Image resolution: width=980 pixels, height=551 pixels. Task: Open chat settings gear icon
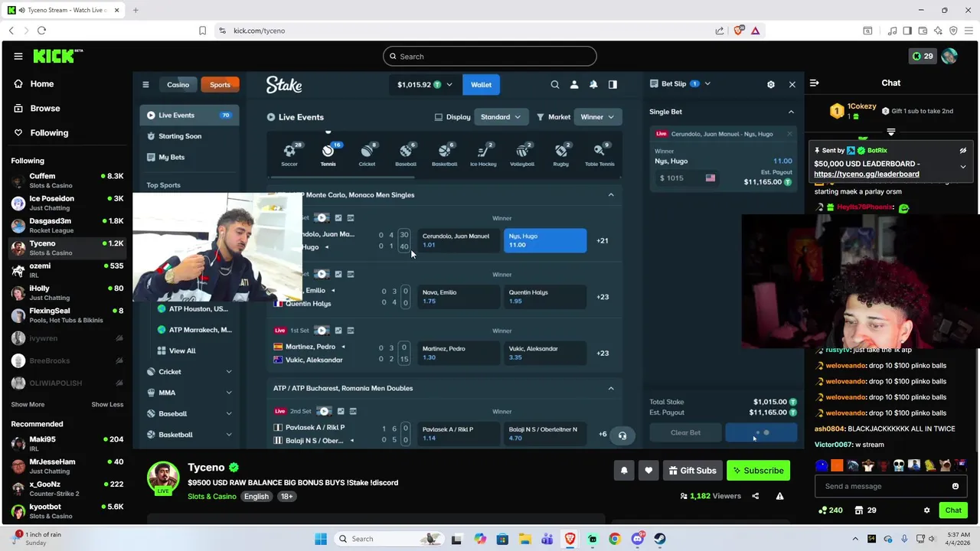[x=926, y=510]
